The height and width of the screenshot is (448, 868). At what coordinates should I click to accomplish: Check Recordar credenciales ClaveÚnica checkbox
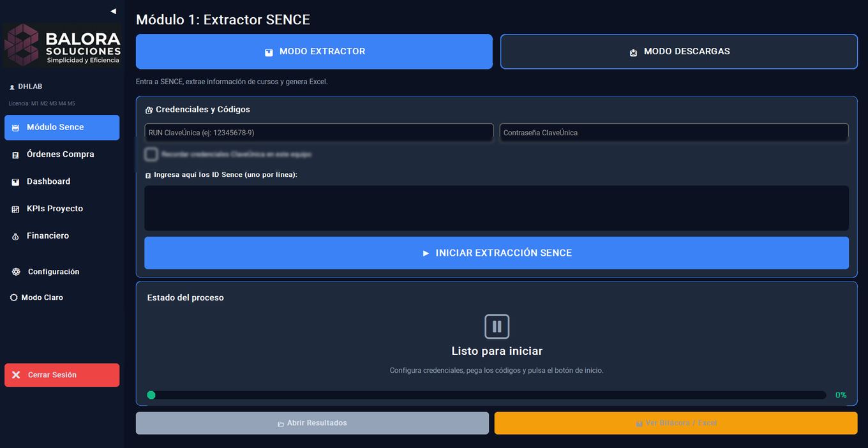tap(151, 154)
